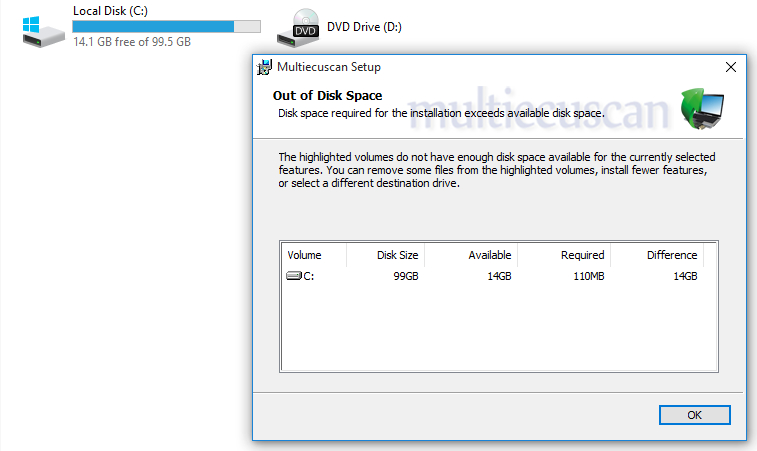The height and width of the screenshot is (451, 757).
Task: Select the Local Disk (C:) drive icon
Action: [x=43, y=31]
